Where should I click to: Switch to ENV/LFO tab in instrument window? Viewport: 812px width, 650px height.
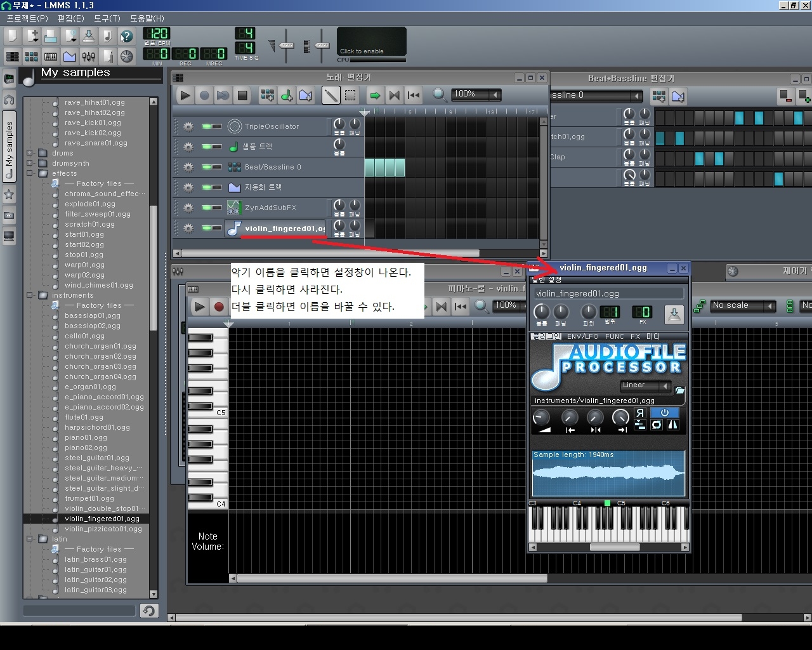[582, 336]
